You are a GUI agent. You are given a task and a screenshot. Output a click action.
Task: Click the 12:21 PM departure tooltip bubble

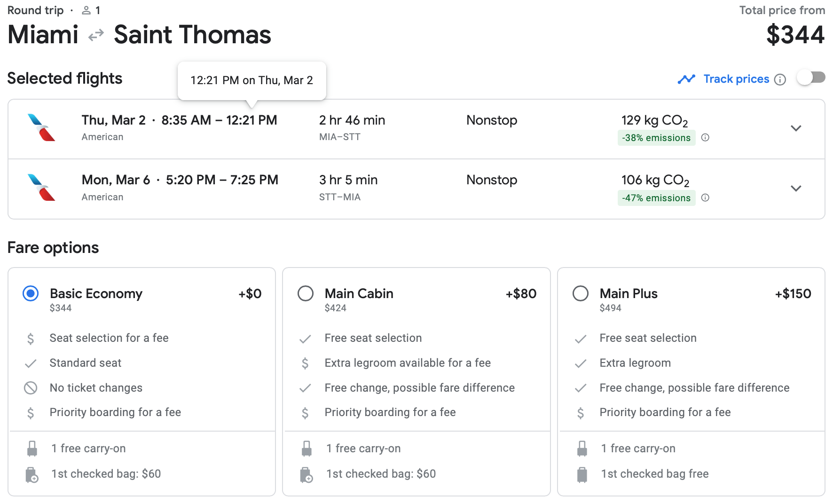tap(251, 80)
